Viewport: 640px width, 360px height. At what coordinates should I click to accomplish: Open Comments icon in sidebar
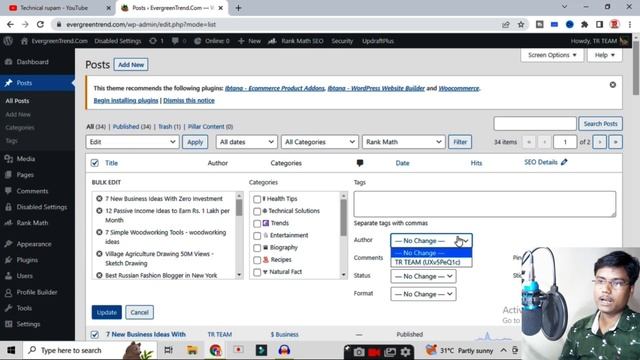pos(9,191)
